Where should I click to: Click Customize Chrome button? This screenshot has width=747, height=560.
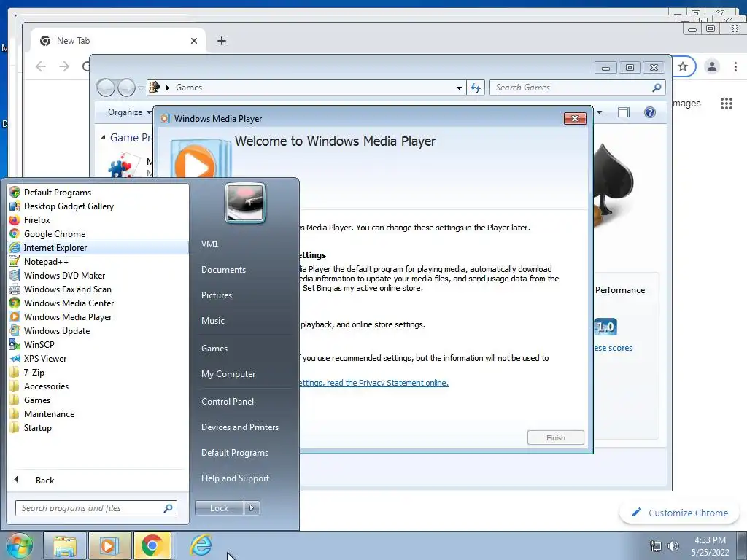tap(679, 513)
